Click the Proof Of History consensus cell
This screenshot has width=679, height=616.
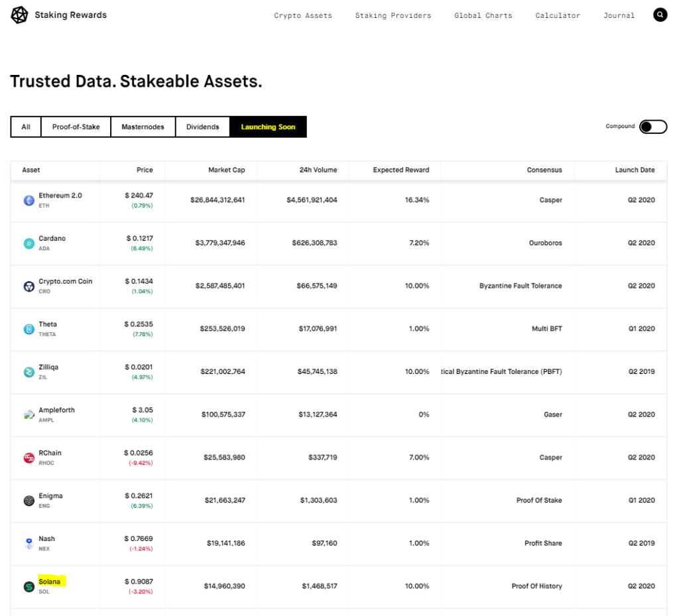pyautogui.click(x=537, y=586)
